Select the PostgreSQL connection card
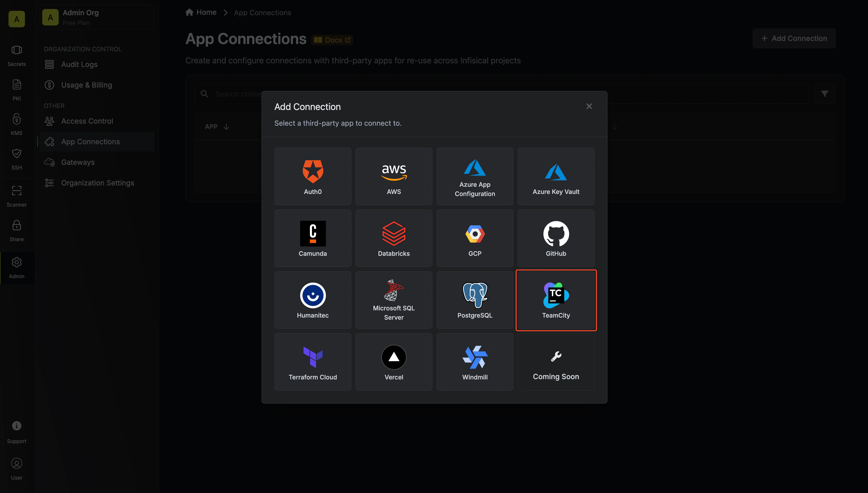 tap(475, 300)
